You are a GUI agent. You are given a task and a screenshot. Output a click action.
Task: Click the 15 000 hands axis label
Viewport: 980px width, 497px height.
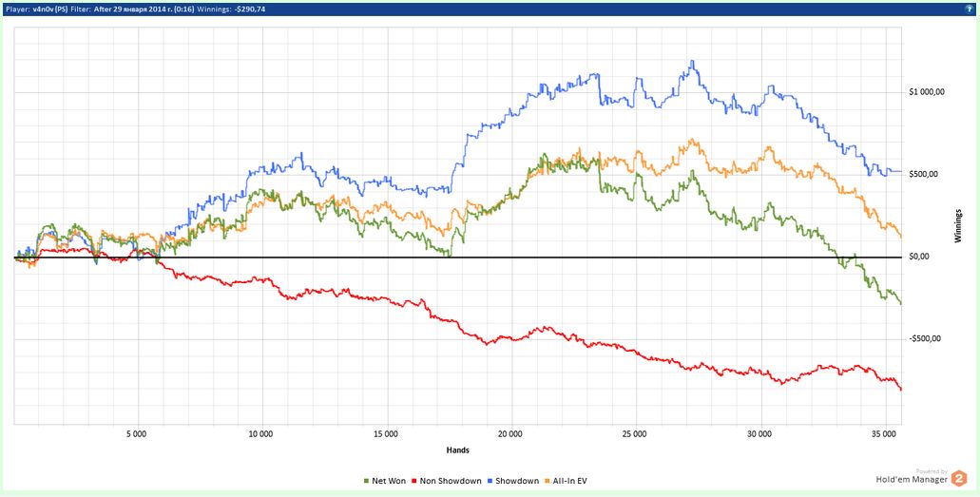click(x=386, y=434)
